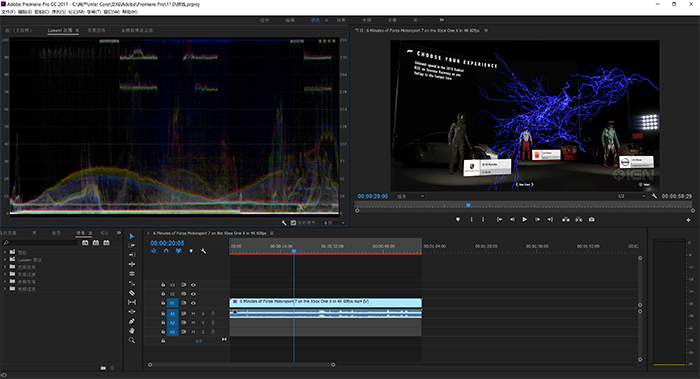The height and width of the screenshot is (379, 700).
Task: Solo audio track A2
Action: pyautogui.click(x=203, y=323)
